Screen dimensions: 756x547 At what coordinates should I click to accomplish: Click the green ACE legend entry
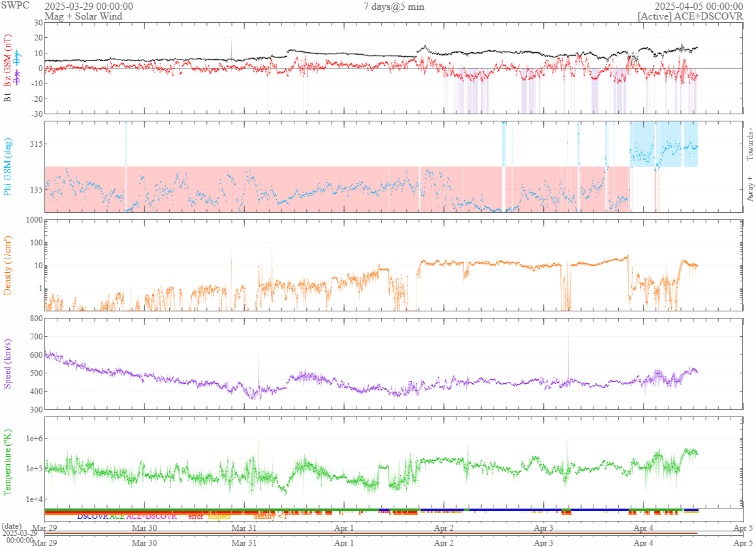[117, 516]
